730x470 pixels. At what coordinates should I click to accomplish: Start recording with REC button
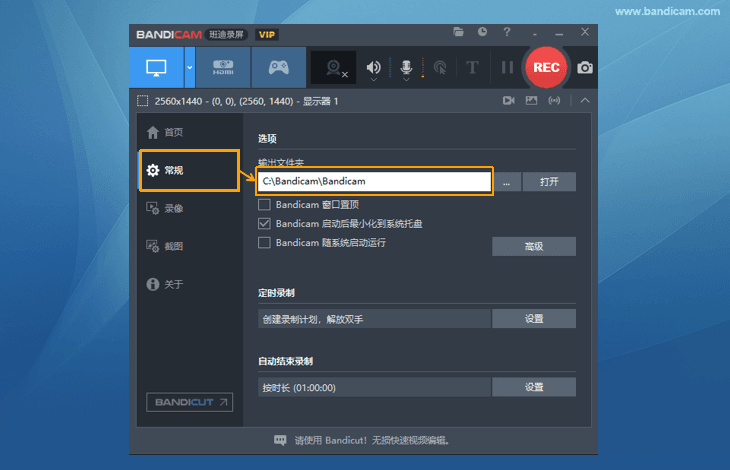[546, 67]
